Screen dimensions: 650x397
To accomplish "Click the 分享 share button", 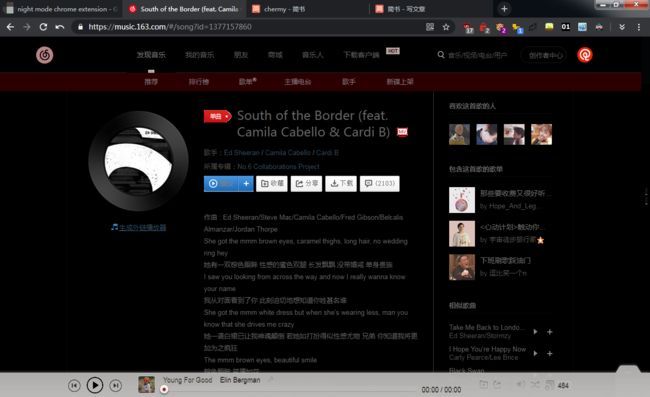I will [x=306, y=184].
